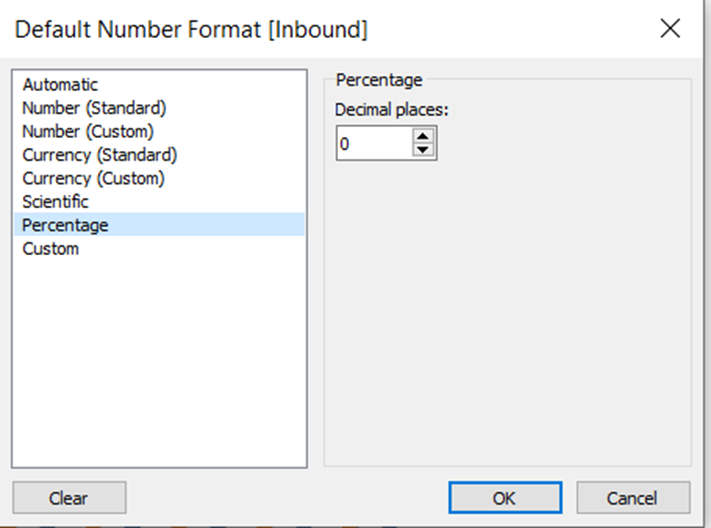Click the highlighted Percentage format entry
711x528 pixels.
click(x=65, y=225)
